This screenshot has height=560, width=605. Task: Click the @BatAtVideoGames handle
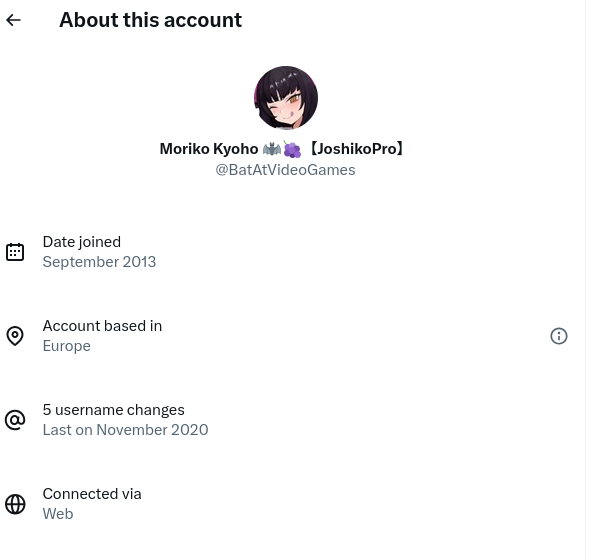coord(285,170)
